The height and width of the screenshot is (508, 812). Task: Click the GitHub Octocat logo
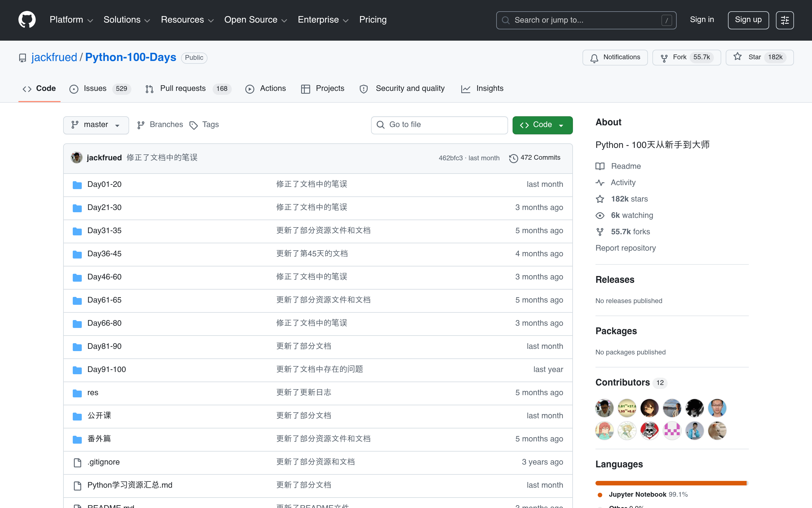(x=27, y=20)
